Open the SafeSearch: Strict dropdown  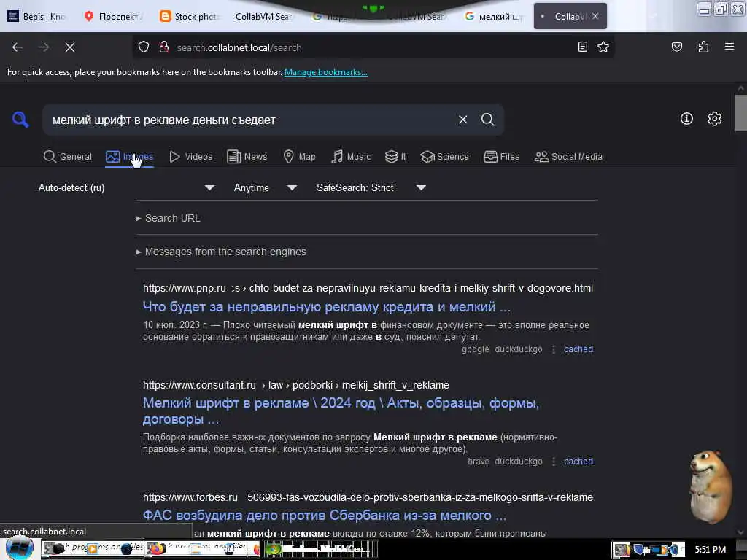(371, 187)
